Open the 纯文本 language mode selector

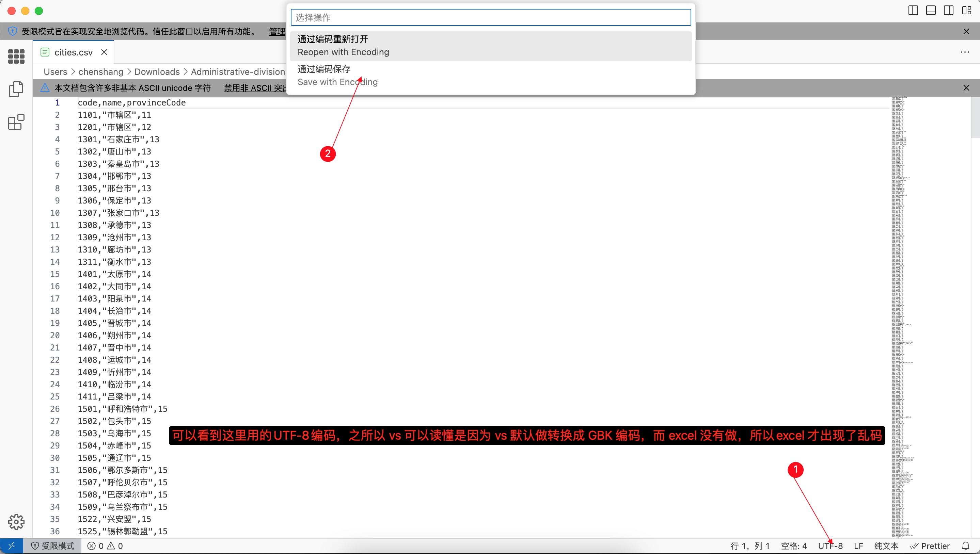pyautogui.click(x=886, y=546)
